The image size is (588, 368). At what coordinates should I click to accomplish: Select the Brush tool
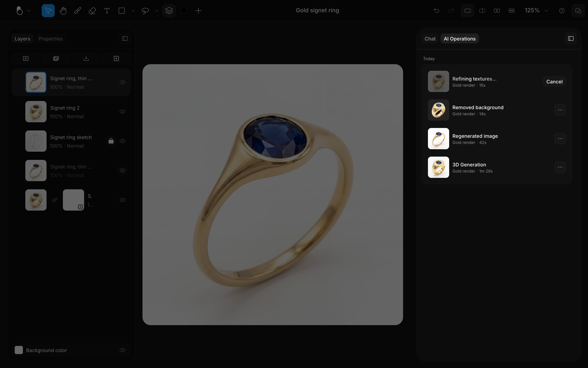pyautogui.click(x=78, y=10)
